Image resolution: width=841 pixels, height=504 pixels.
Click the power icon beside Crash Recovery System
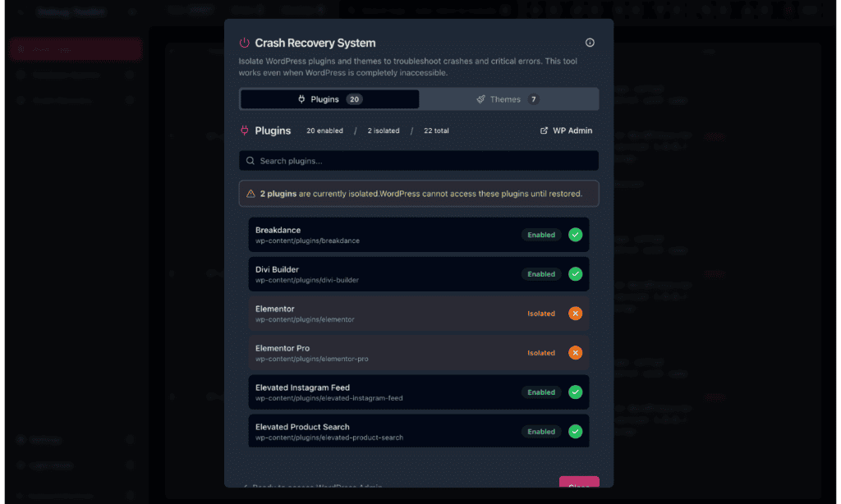245,43
